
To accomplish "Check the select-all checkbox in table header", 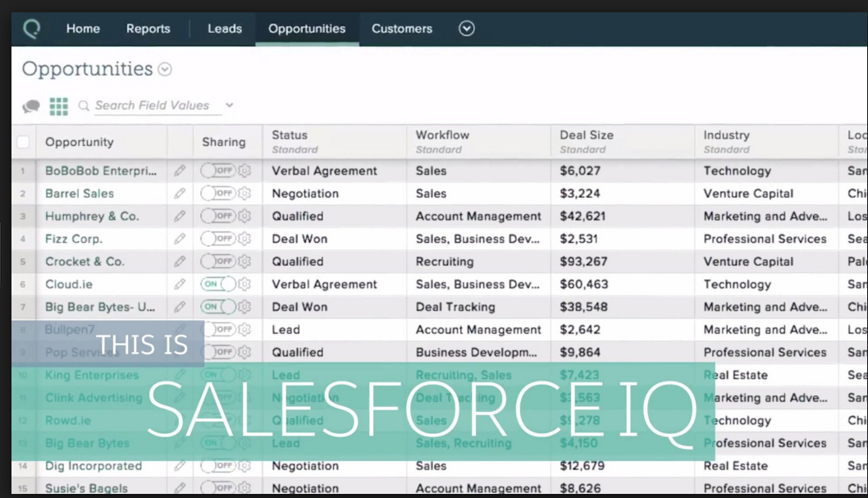I will [23, 142].
